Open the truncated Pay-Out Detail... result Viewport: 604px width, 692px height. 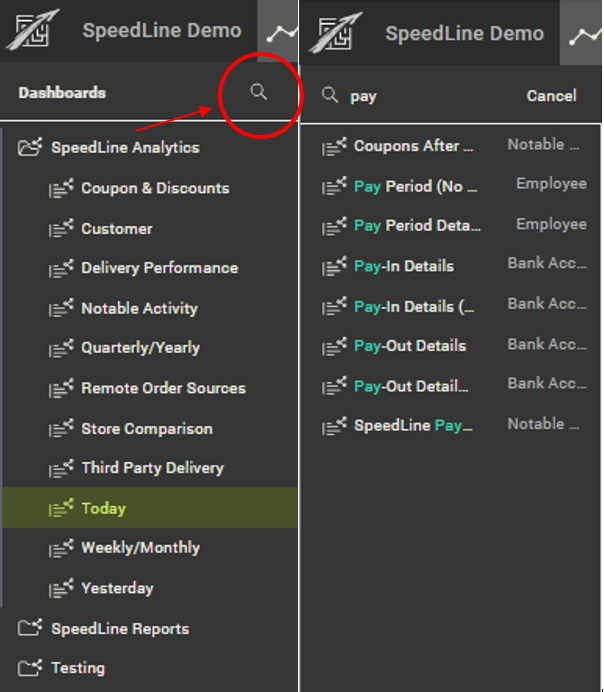pyautogui.click(x=411, y=386)
